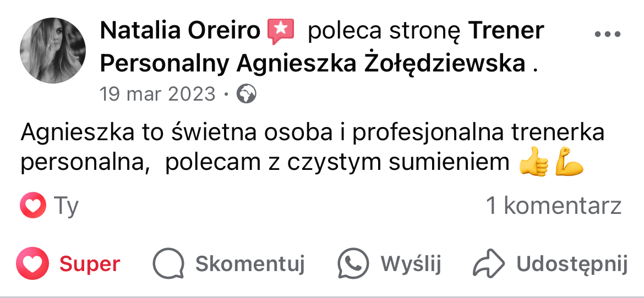This screenshot has width=644, height=298.
Task: Click the small heart reaction summary icon
Action: (32, 206)
